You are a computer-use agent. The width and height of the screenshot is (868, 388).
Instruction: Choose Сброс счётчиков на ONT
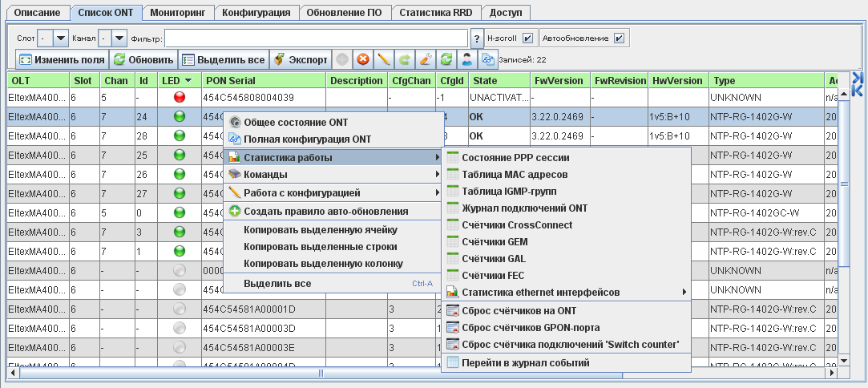[x=519, y=310]
